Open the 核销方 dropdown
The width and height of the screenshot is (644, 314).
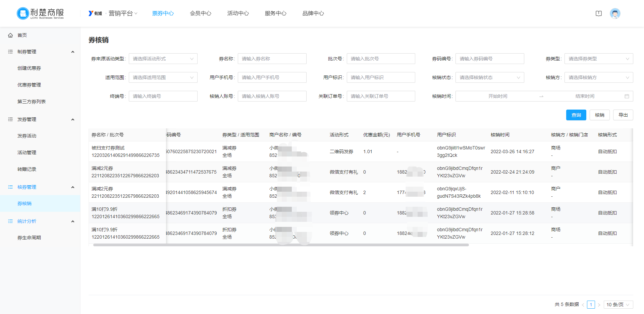tap(599, 77)
